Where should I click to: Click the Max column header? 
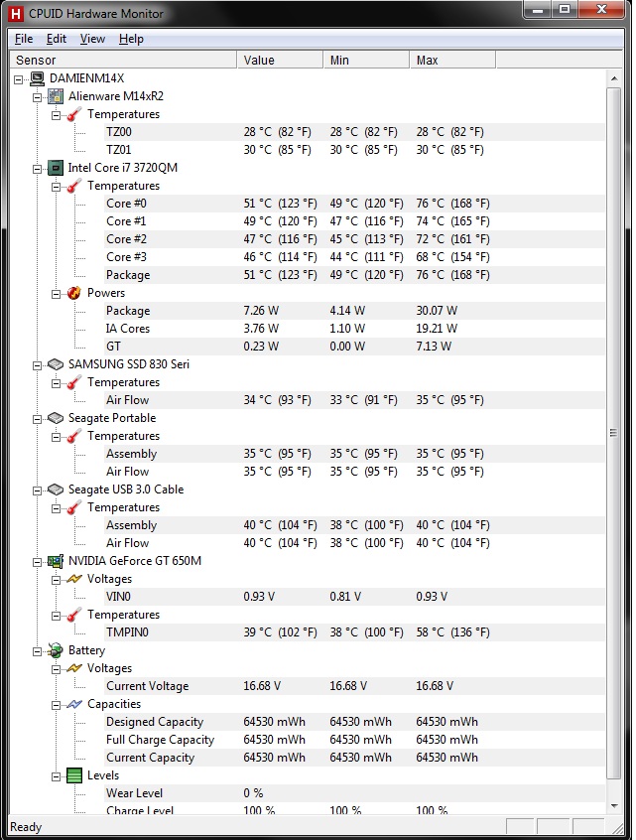(452, 60)
